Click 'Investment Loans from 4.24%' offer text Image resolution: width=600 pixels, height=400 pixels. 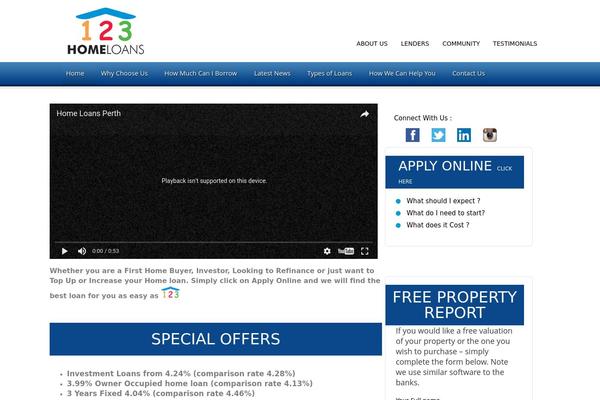(181, 373)
